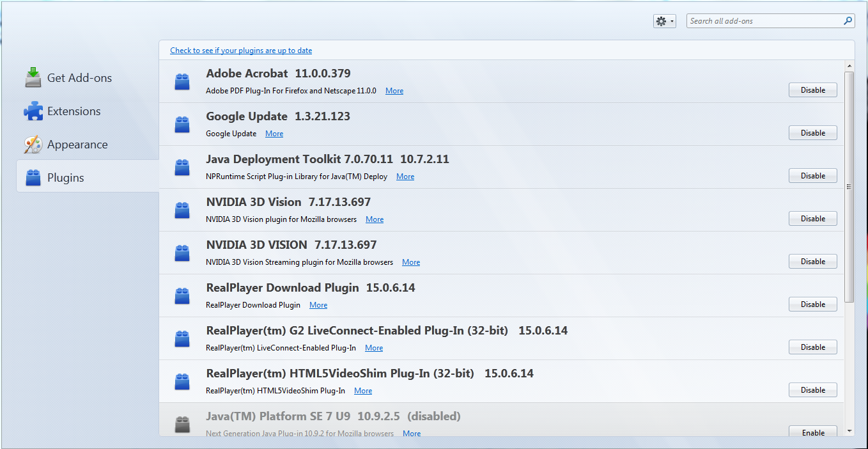Open More link for Java Deployment Toolkit
The width and height of the screenshot is (868, 449).
(405, 177)
